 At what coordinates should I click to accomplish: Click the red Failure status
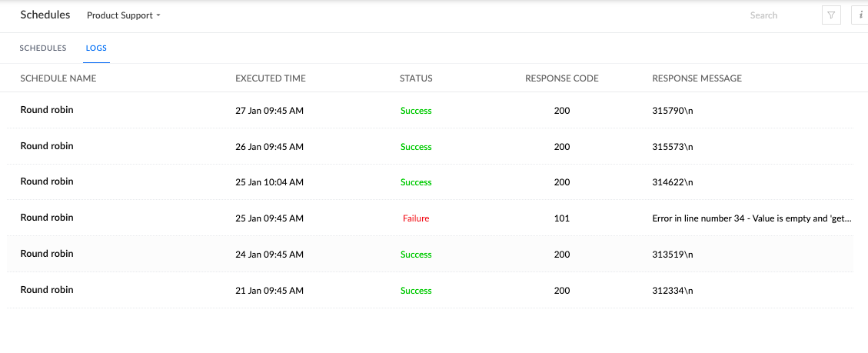[x=416, y=218]
